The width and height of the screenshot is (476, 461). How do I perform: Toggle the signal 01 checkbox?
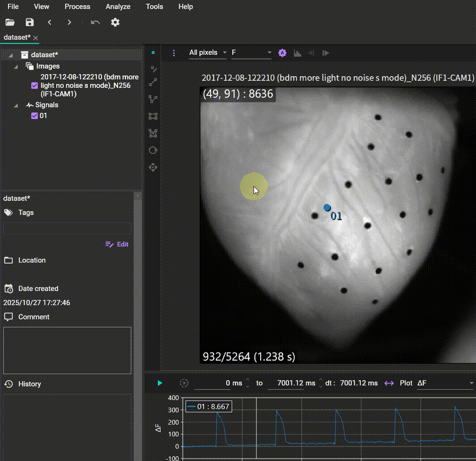34,116
